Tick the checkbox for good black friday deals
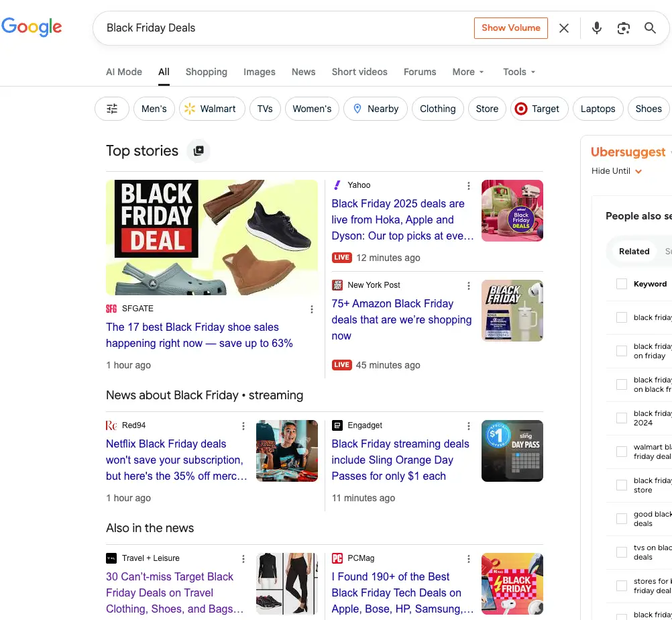Screen dimensions: 672x620 coord(622,519)
